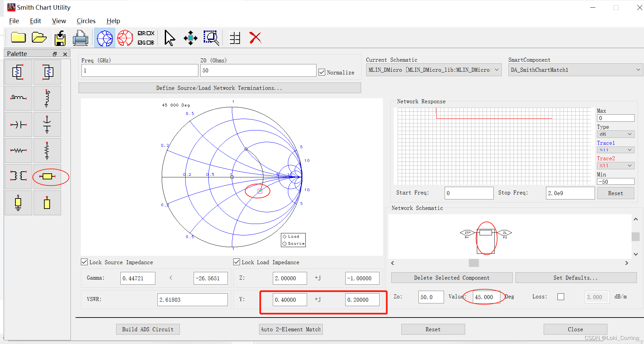Screen dimensions: 644x344
Task: Save the smith chart with disk icon
Action: pos(60,38)
